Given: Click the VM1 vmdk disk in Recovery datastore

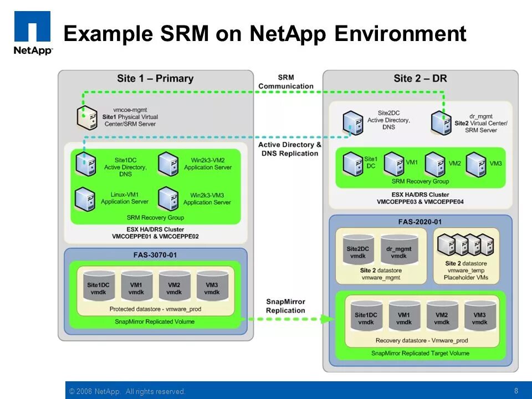Looking at the screenshot, I should click(404, 316).
